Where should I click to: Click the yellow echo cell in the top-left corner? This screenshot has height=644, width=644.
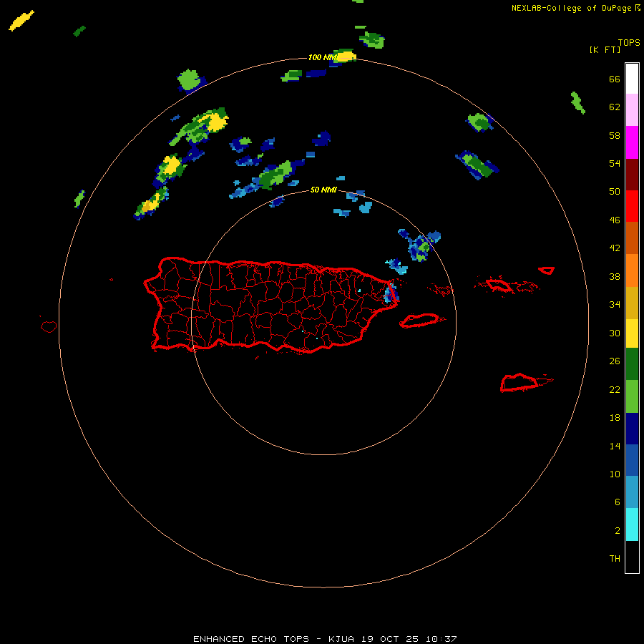(21, 21)
